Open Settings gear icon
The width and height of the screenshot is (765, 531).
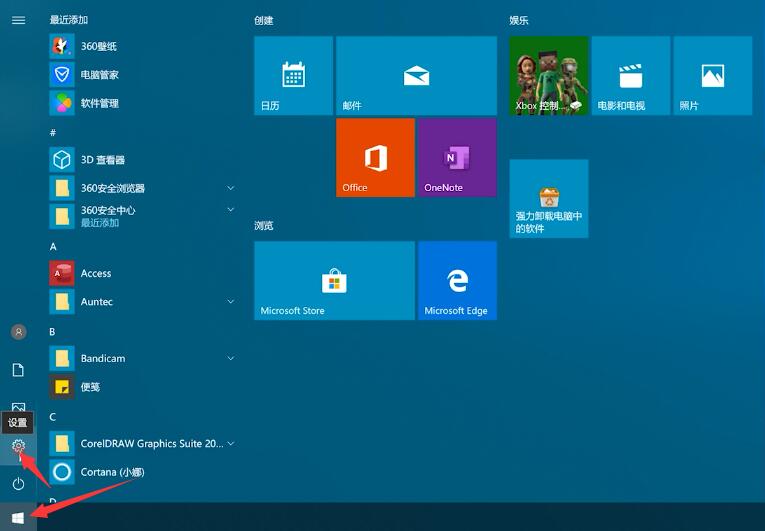click(19, 446)
